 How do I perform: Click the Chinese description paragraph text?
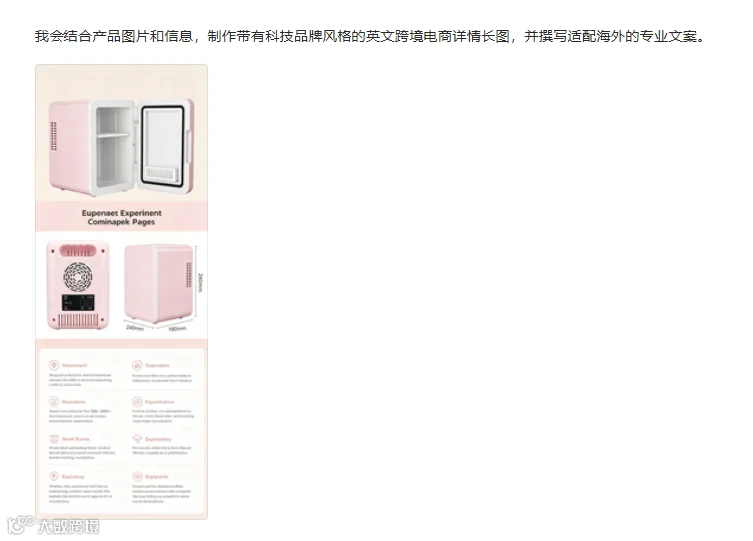pyautogui.click(x=370, y=36)
